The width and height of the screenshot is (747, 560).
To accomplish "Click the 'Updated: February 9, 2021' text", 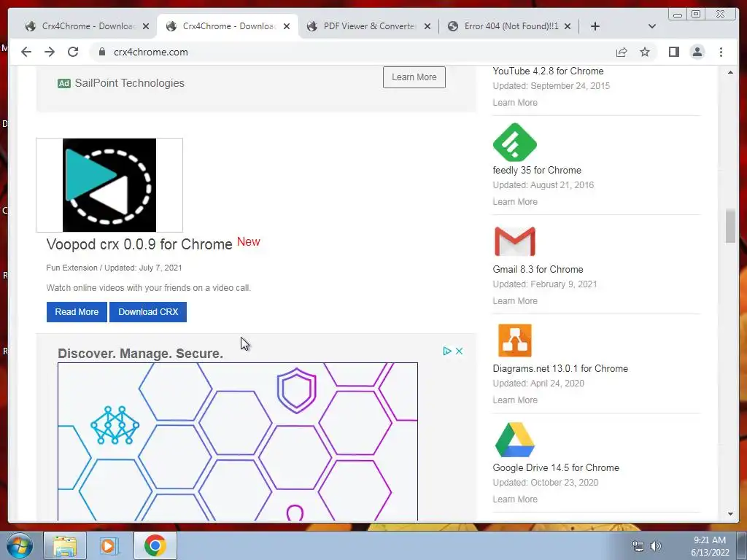I will pyautogui.click(x=544, y=284).
